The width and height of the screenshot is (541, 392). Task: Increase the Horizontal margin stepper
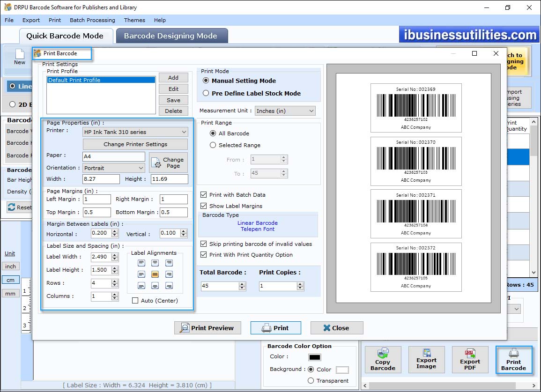click(115, 231)
